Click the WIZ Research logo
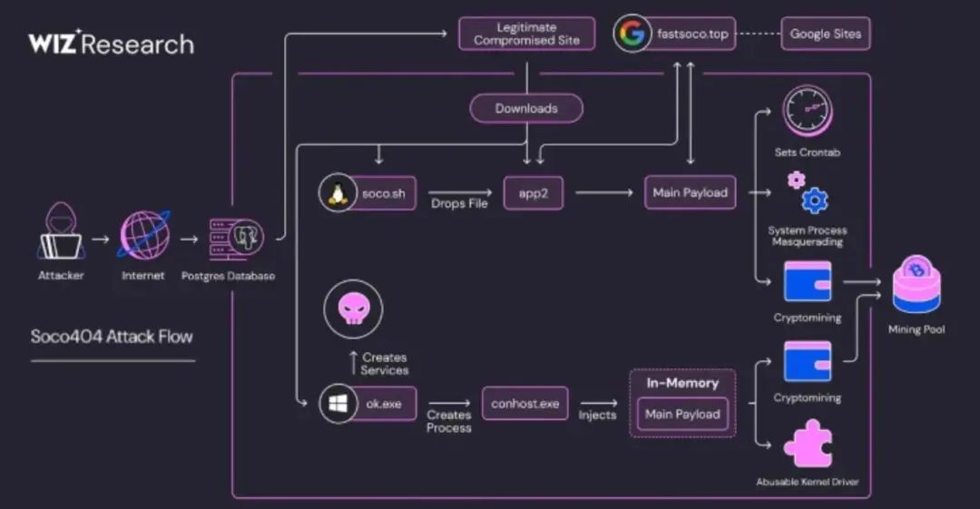The width and height of the screenshot is (980, 509). point(111,43)
